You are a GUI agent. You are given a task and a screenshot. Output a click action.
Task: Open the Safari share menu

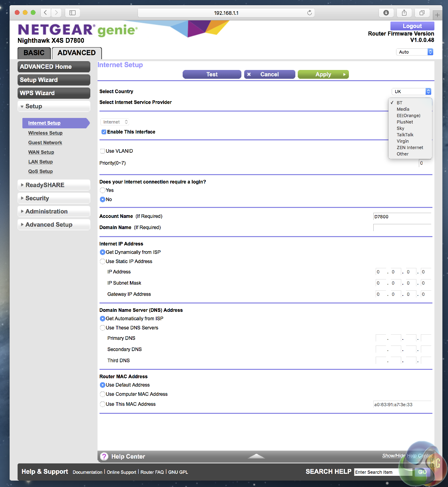point(404,13)
